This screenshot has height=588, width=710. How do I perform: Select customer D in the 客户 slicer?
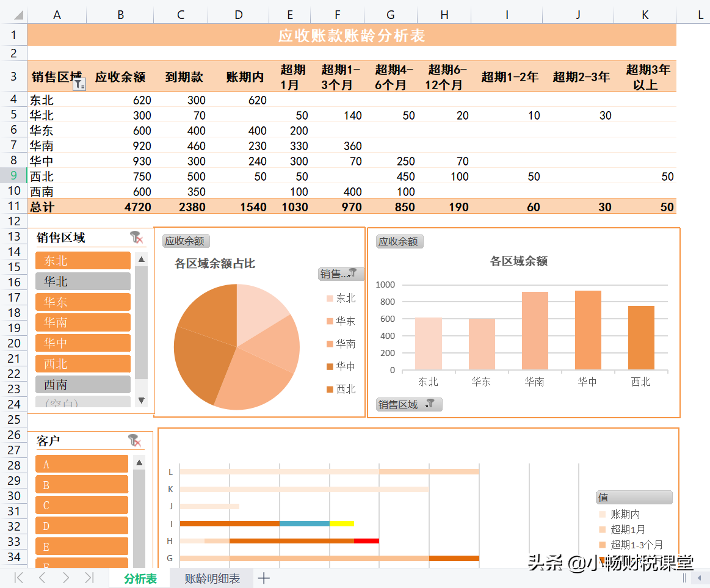pos(81,525)
